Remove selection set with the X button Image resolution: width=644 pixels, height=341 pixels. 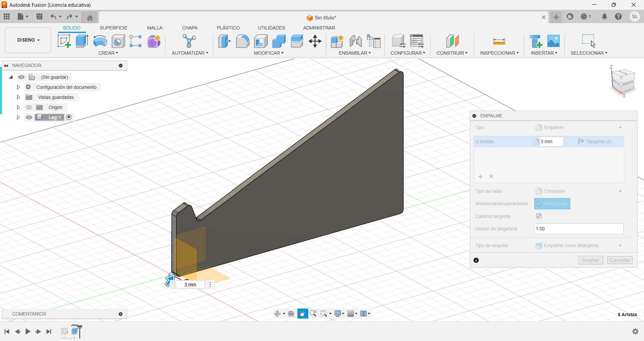tap(491, 176)
